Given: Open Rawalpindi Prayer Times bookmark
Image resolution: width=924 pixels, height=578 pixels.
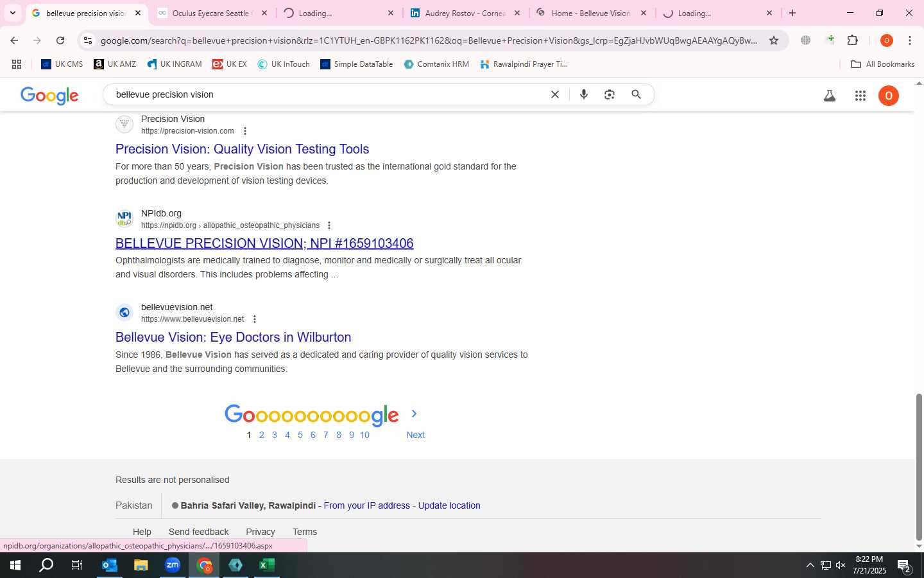Looking at the screenshot, I should click(524, 64).
